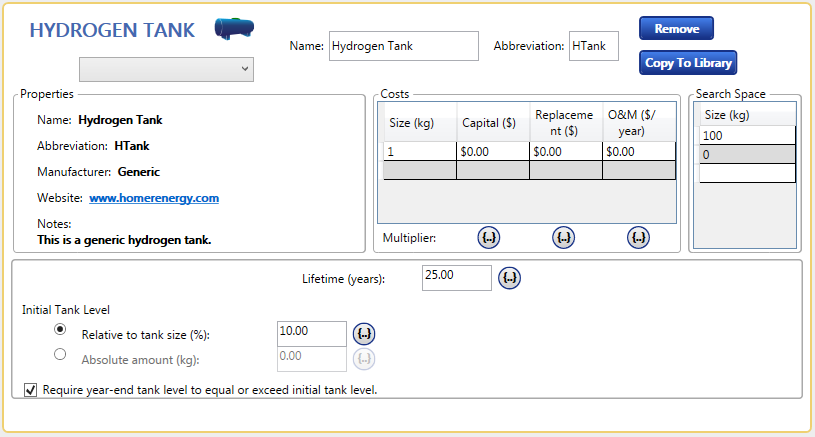Open Replacement cost multiplier sensitivity button
815x437 pixels.
tap(564, 238)
